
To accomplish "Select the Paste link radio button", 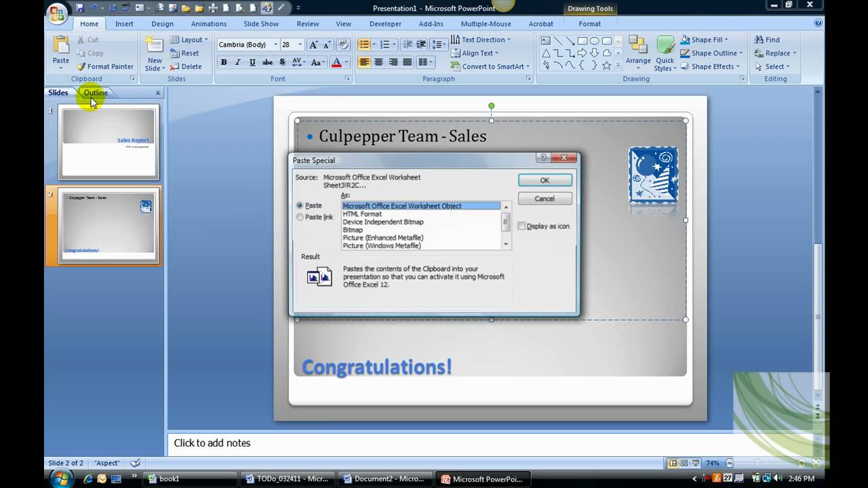I will pos(300,218).
